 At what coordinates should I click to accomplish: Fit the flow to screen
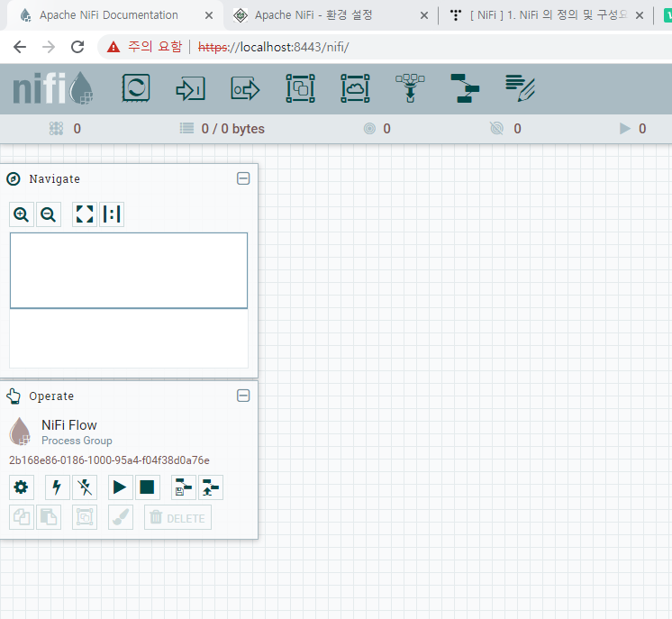[x=85, y=214]
